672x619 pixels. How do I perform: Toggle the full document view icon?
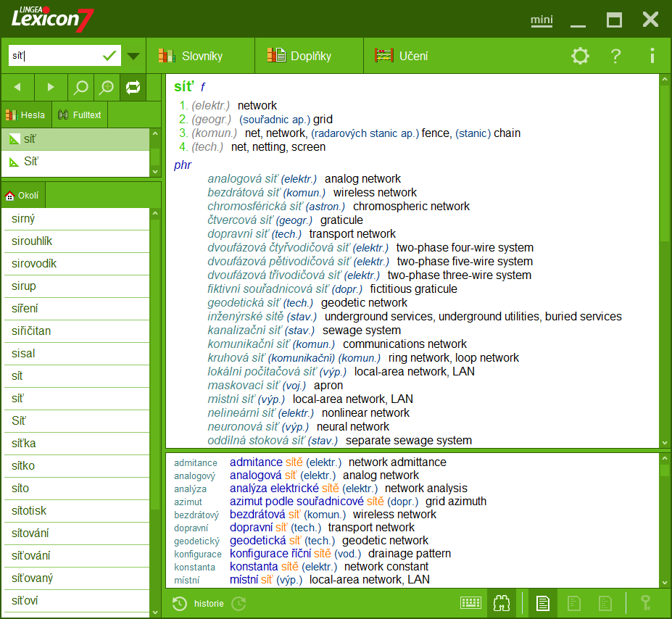pos(542,603)
